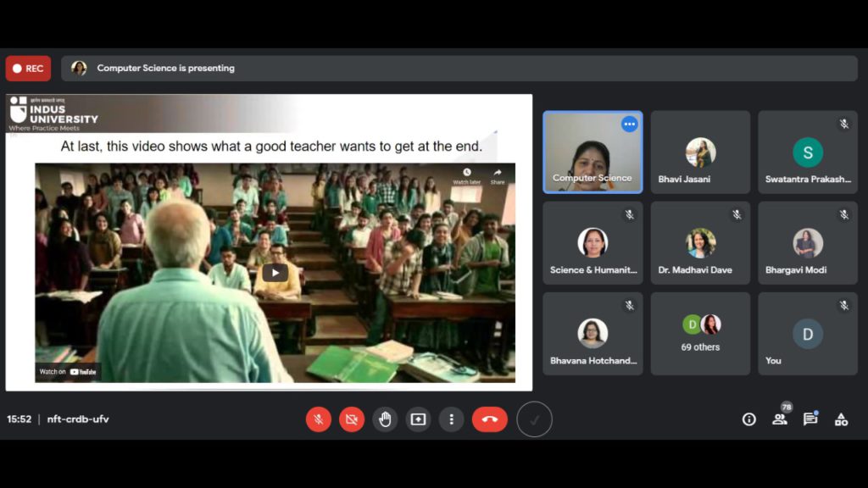Click Share icon on the video
868x488 pixels.
click(498, 176)
